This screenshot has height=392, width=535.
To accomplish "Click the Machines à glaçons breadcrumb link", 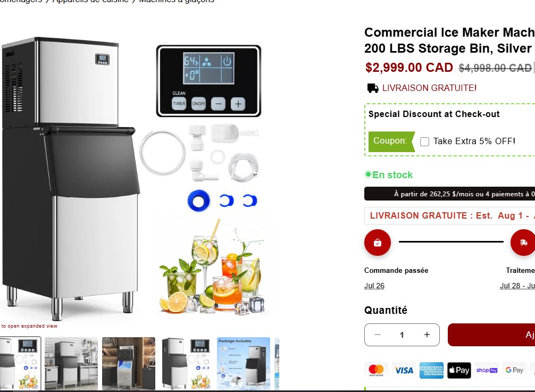I will coord(177,2).
